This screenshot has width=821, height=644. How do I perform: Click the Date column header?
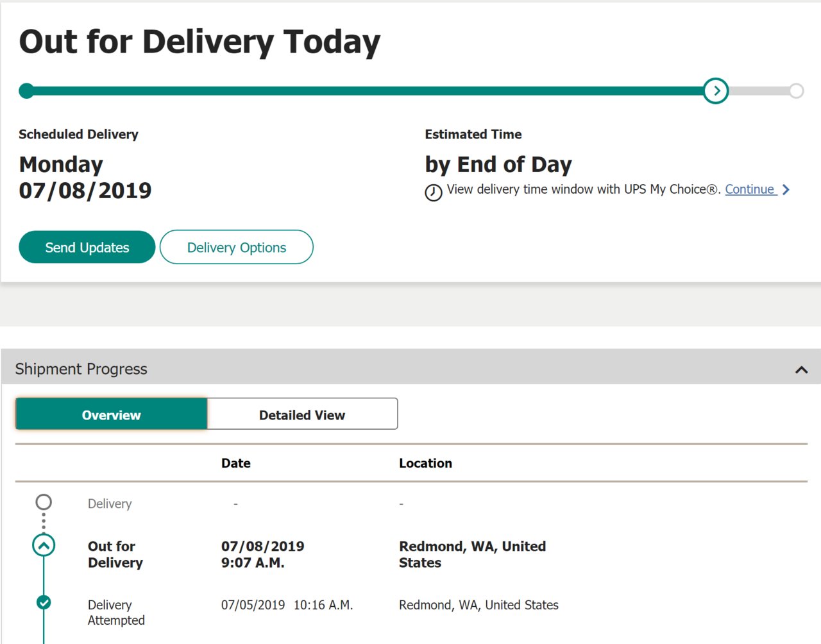pos(236,463)
